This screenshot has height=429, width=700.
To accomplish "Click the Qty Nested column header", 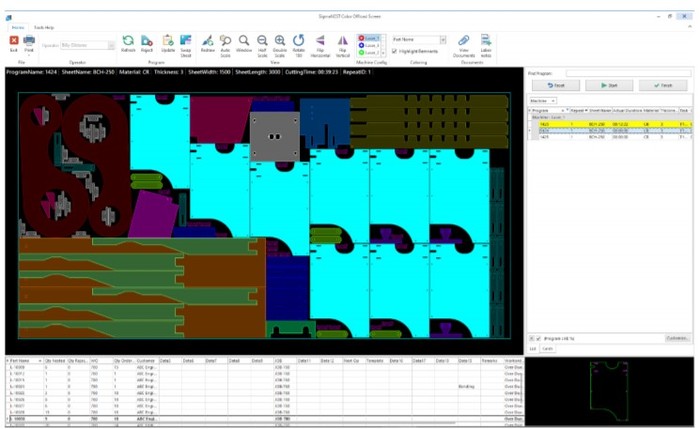I will point(55,361).
